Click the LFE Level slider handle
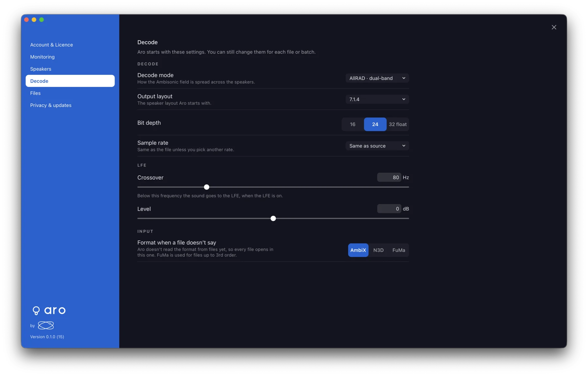The height and width of the screenshot is (376, 588). [273, 218]
